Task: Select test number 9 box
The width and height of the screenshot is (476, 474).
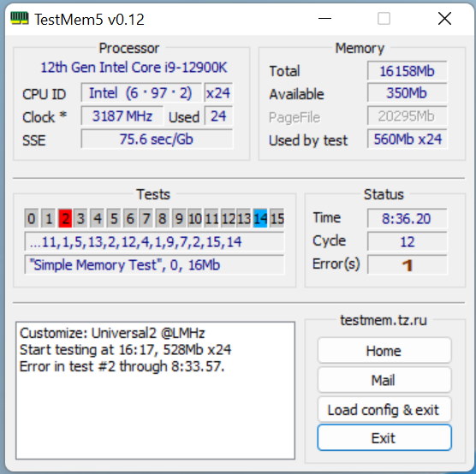Action: [179, 218]
